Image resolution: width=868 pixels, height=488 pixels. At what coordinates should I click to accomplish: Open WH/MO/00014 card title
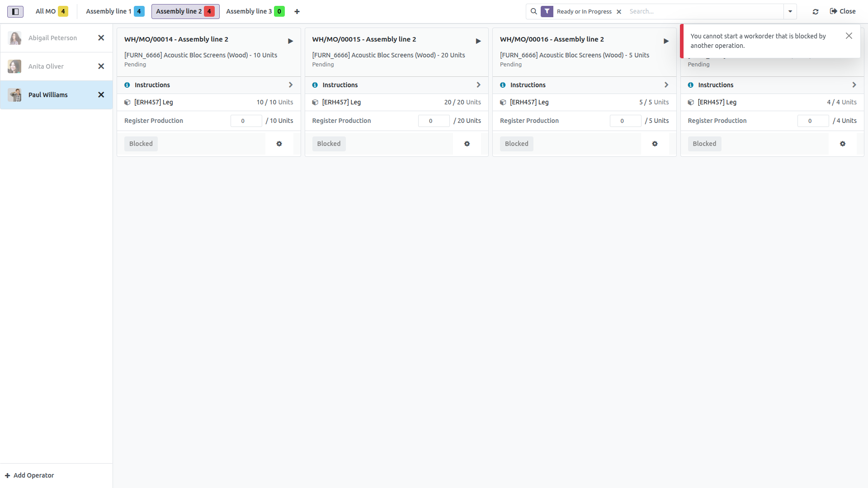pyautogui.click(x=176, y=39)
